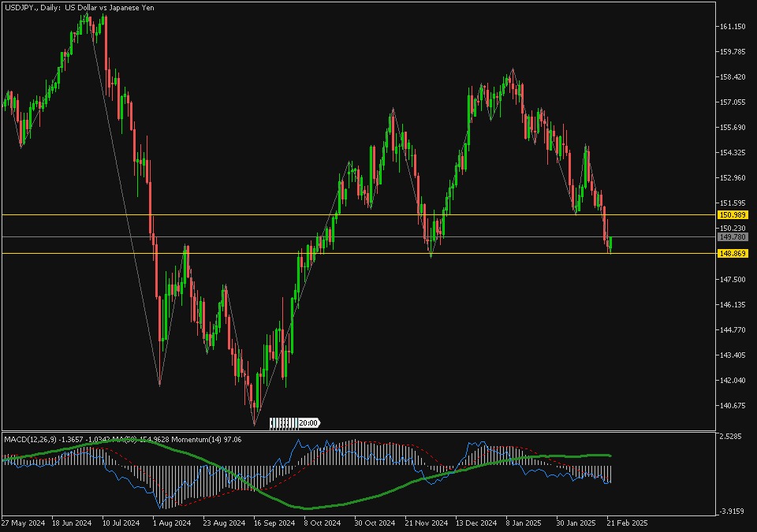
Task: Click the 27 May 2024 date label
Action: click(23, 523)
